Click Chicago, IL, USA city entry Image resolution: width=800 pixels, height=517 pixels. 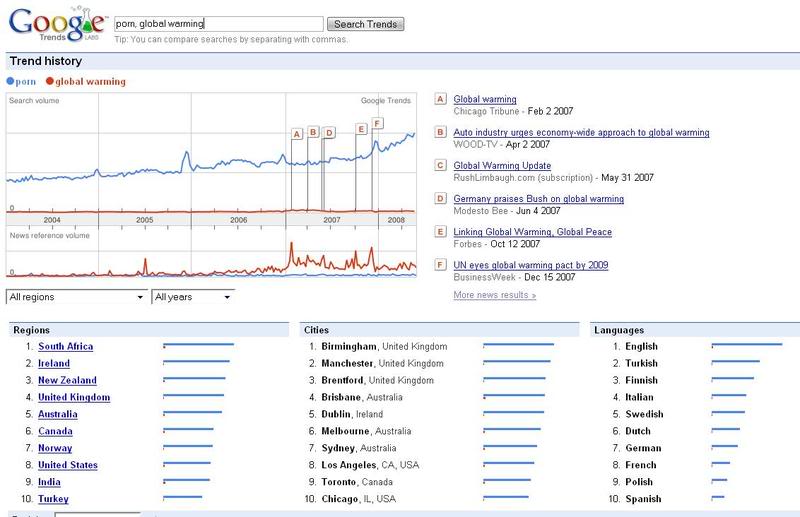pyautogui.click(x=358, y=499)
